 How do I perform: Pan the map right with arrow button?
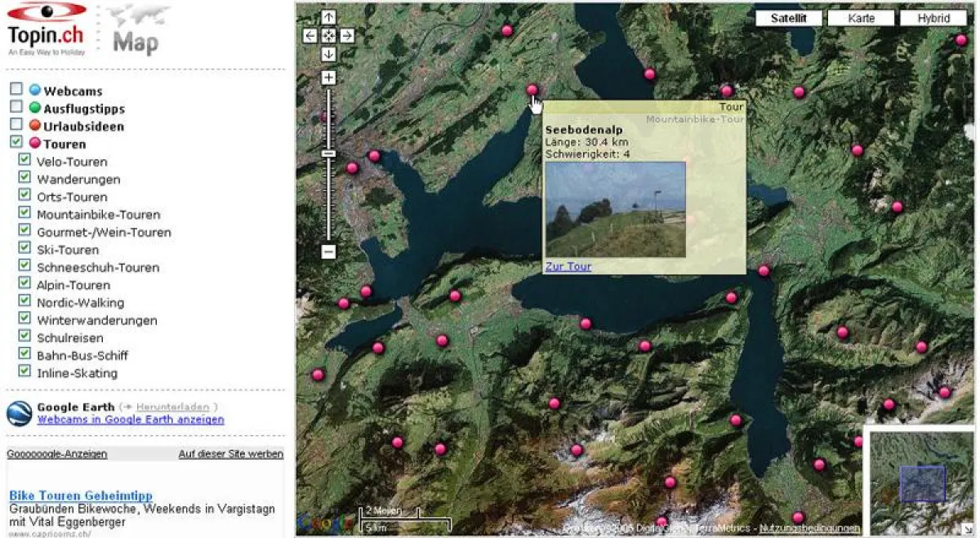[347, 35]
